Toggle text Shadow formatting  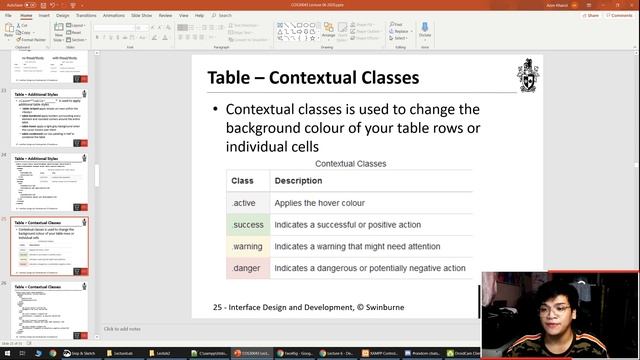pyautogui.click(x=118, y=38)
